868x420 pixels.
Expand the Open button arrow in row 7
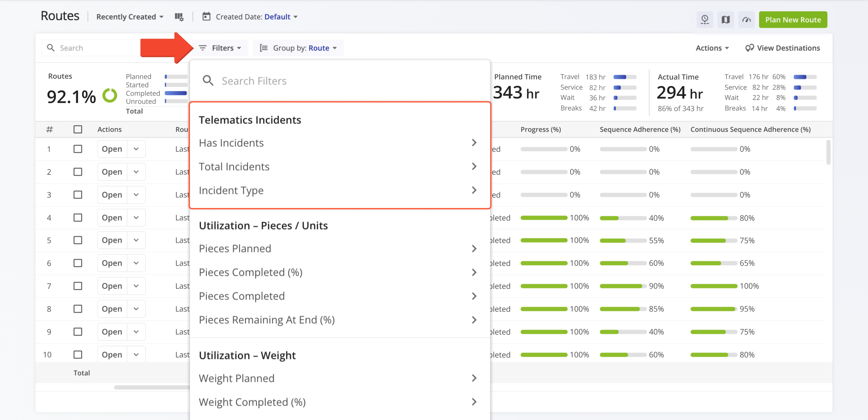coord(136,286)
